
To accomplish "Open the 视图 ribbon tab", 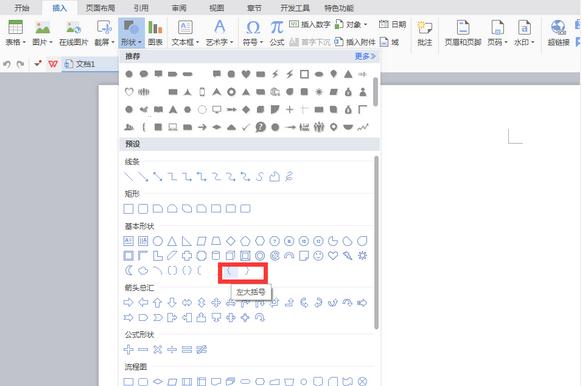I will (x=217, y=8).
